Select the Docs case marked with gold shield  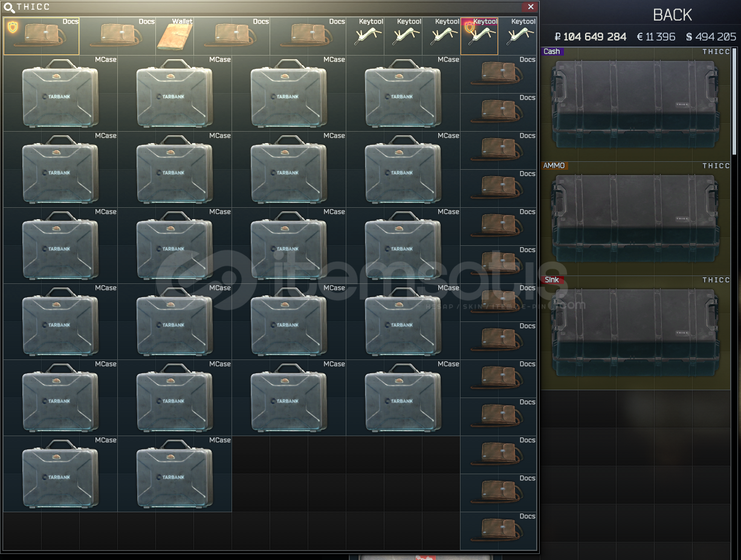pyautogui.click(x=42, y=36)
